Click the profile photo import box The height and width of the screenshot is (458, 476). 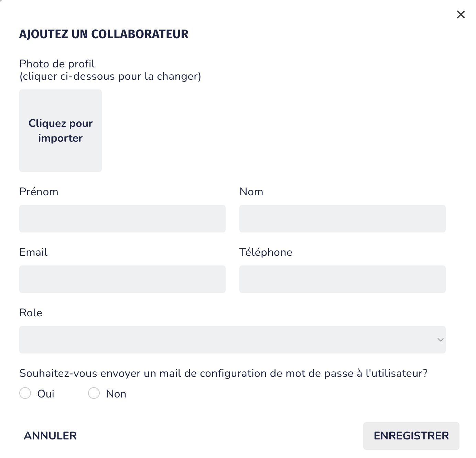click(x=61, y=131)
